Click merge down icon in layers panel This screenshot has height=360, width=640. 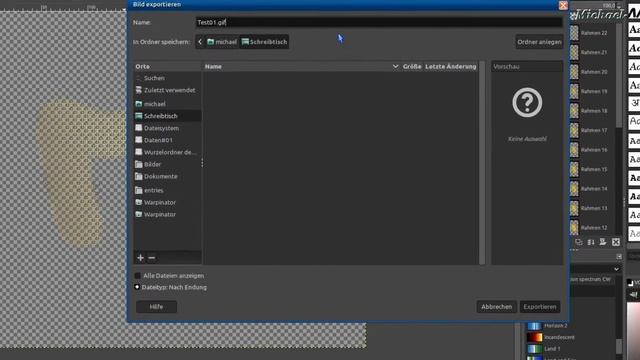(591, 242)
